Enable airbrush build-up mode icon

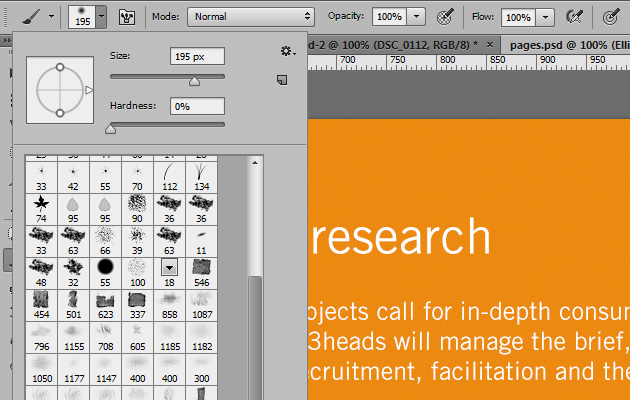pyautogui.click(x=574, y=16)
